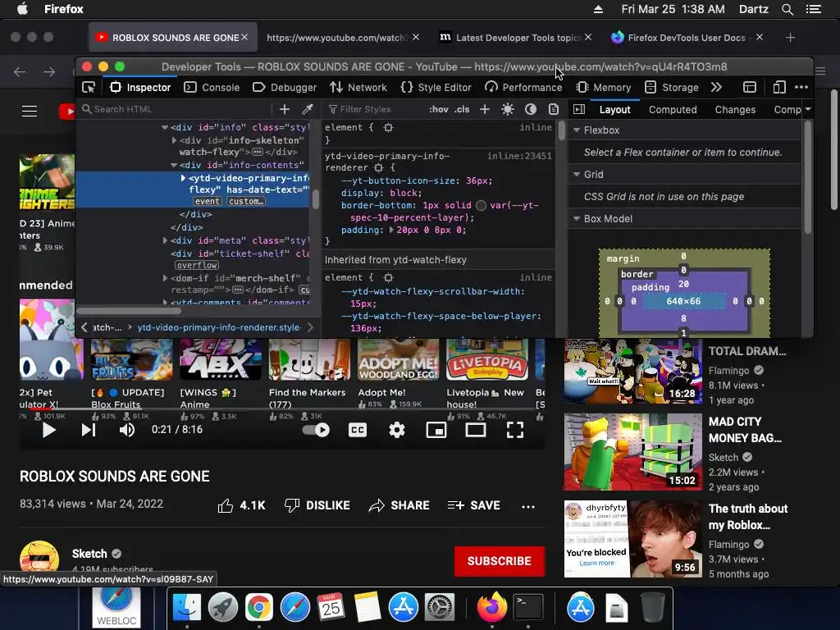This screenshot has width=840, height=630.
Task: Collapse the Flexbox section
Action: (x=577, y=130)
